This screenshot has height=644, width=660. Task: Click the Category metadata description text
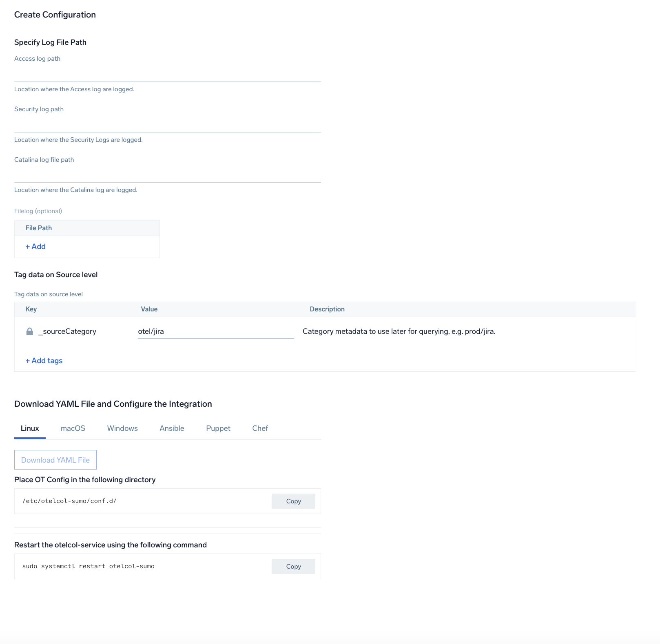pyautogui.click(x=399, y=331)
